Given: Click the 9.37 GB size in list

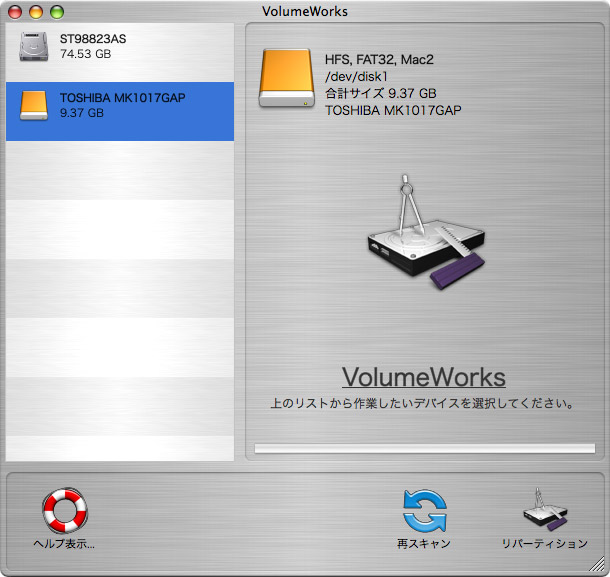Looking at the screenshot, I should (x=82, y=113).
